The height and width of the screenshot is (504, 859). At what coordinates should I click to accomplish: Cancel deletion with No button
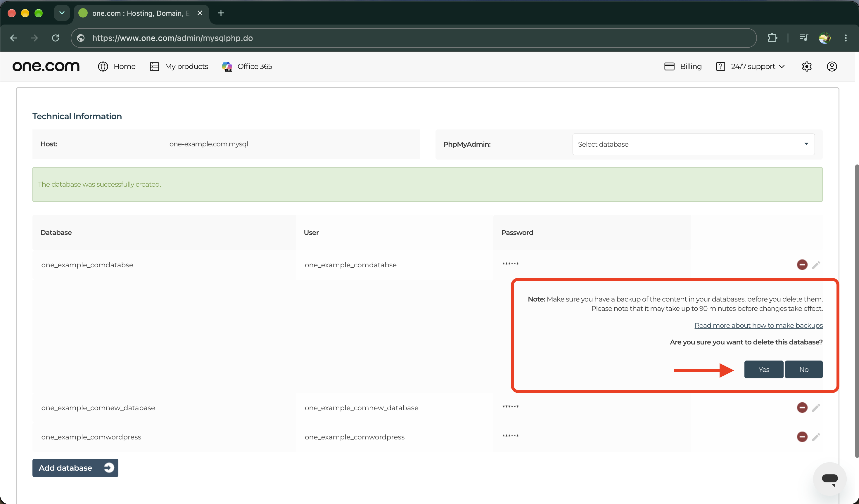tap(804, 369)
